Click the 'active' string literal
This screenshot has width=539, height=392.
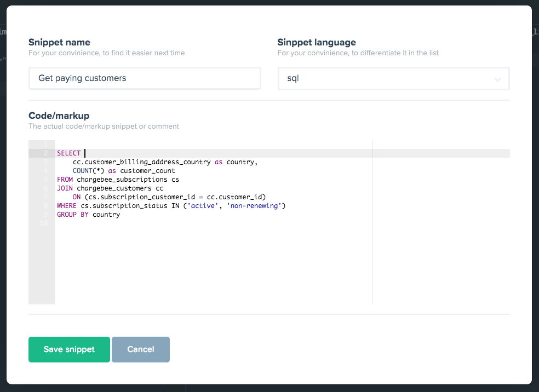click(203, 206)
